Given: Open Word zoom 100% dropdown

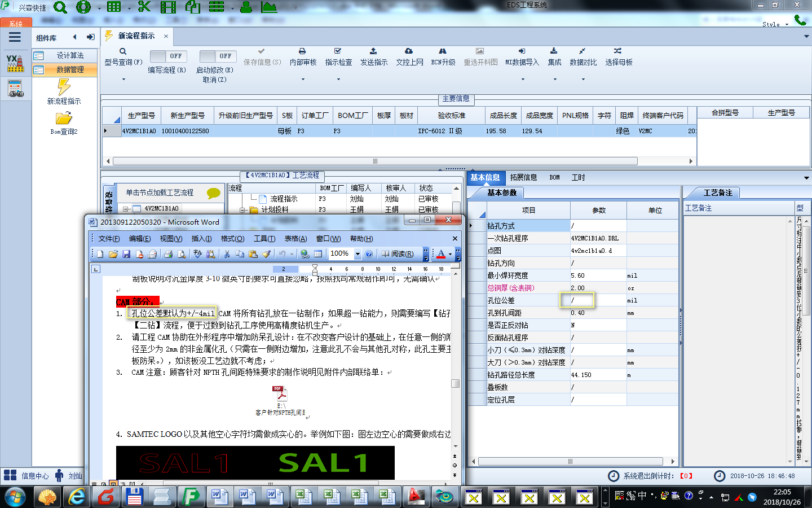Looking at the screenshot, I should (358, 254).
